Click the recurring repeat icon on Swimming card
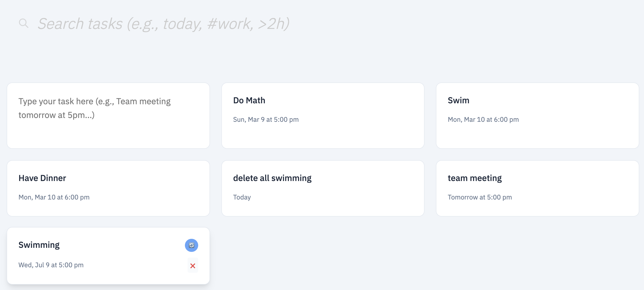This screenshot has height=290, width=644. [x=192, y=245]
